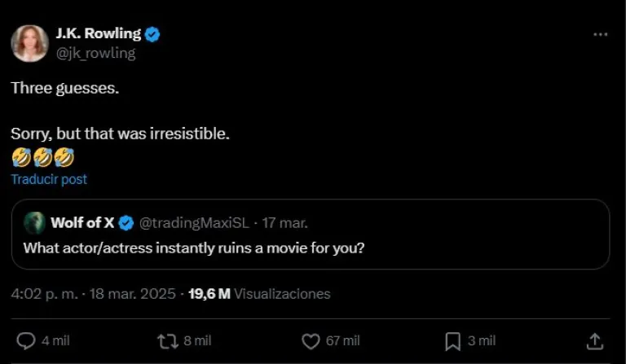Viewport: 626px width, 364px height.
Task: Click the reply speech bubble icon
Action: (27, 340)
